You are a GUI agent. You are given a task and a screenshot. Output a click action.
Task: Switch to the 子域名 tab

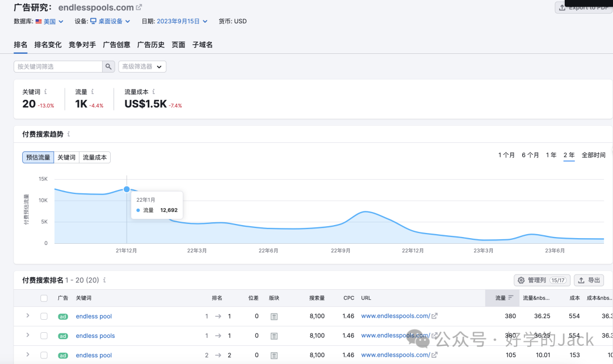[203, 45]
